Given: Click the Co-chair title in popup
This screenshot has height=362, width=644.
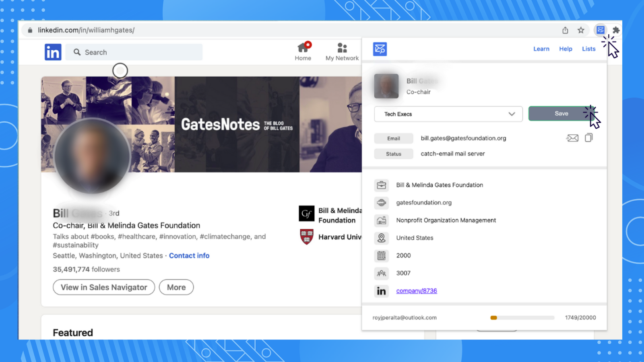Looking at the screenshot, I should (x=418, y=92).
